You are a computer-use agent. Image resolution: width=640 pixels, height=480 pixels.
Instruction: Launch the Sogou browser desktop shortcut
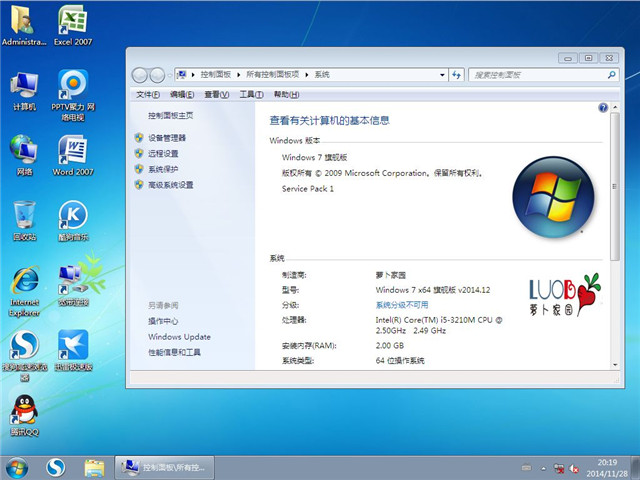[24, 355]
